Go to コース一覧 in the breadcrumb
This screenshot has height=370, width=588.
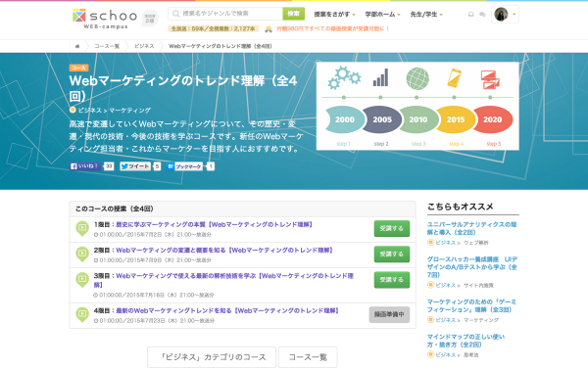(107, 46)
